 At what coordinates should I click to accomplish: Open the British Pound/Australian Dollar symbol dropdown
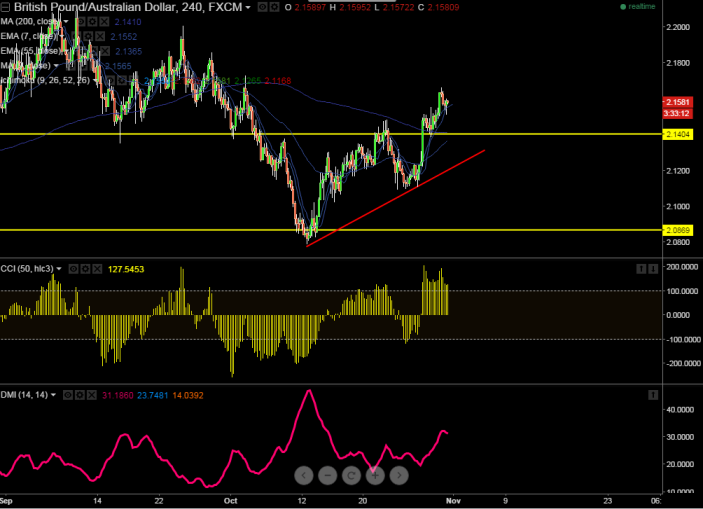click(247, 8)
